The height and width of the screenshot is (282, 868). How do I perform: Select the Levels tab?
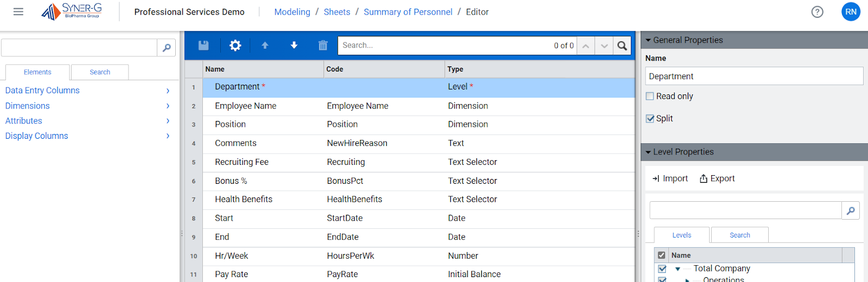[x=681, y=235]
